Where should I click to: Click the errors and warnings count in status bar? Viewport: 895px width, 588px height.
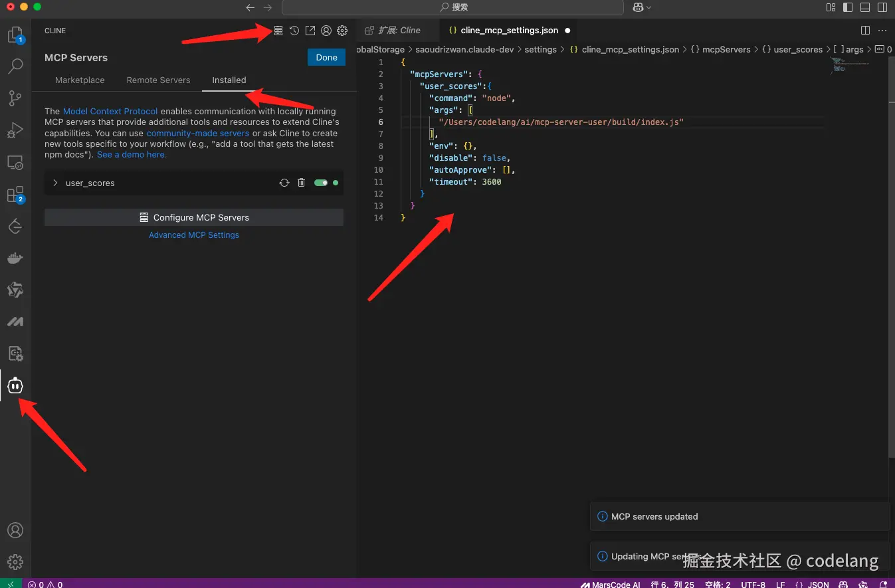pos(45,584)
